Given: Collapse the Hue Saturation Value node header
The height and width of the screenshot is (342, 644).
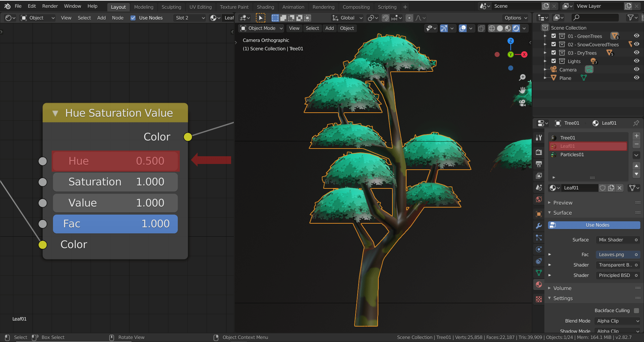Looking at the screenshot, I should [x=56, y=113].
